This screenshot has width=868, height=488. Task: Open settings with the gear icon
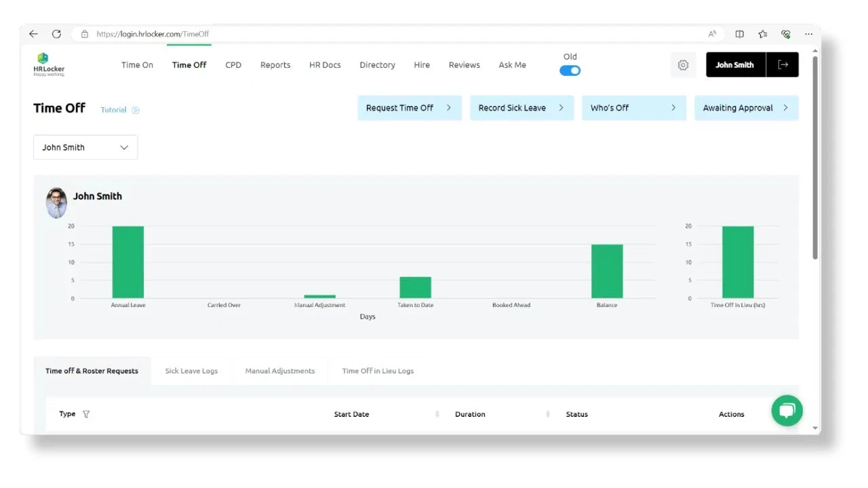tap(683, 65)
